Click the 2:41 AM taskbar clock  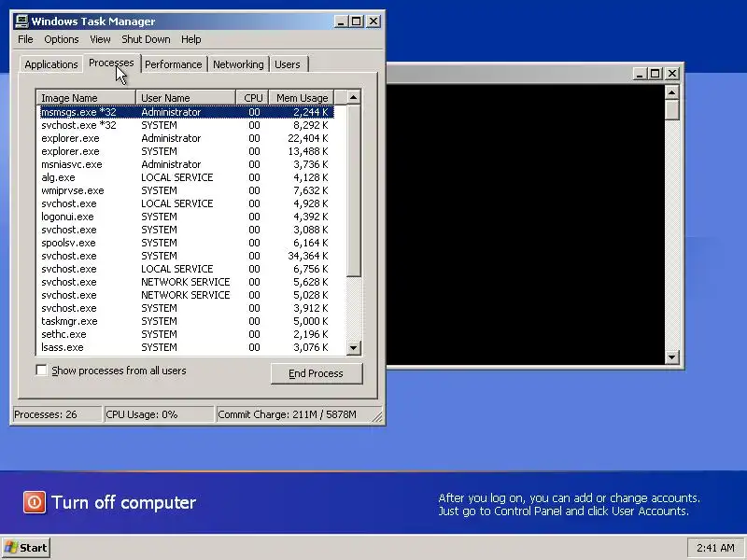click(715, 548)
